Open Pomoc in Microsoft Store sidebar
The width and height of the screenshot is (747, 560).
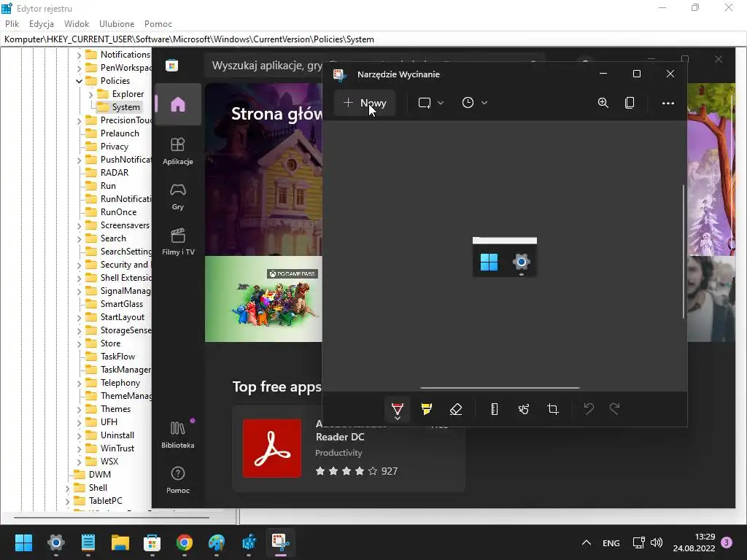pos(178,480)
